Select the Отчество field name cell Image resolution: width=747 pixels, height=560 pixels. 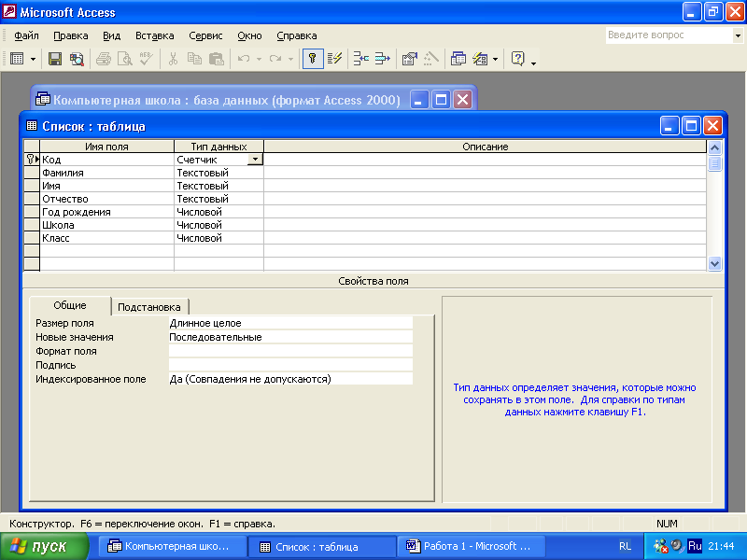[x=107, y=199]
